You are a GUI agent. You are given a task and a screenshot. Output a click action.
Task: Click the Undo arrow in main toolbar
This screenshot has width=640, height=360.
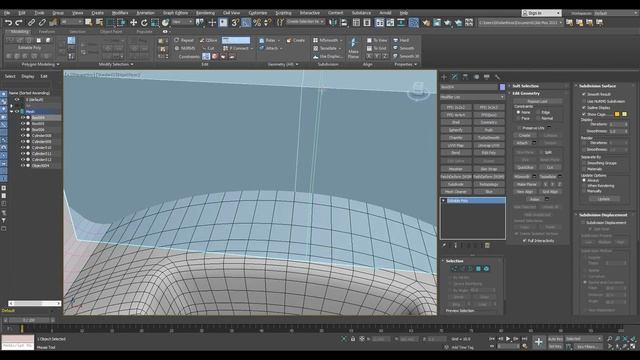8,23
